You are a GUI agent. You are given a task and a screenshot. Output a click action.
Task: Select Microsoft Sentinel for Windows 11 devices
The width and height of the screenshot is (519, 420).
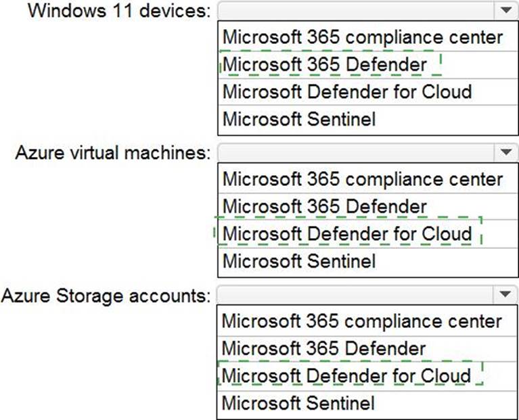pos(299,120)
